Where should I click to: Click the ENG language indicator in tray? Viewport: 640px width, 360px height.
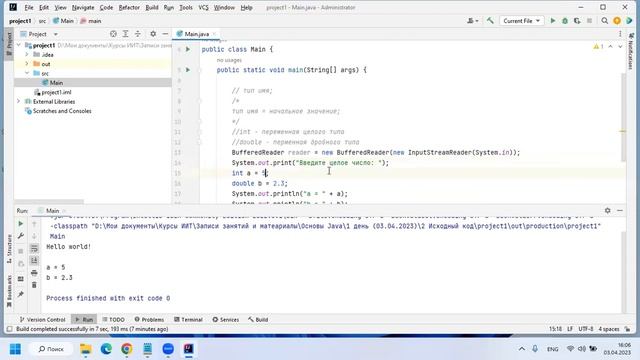(553, 349)
